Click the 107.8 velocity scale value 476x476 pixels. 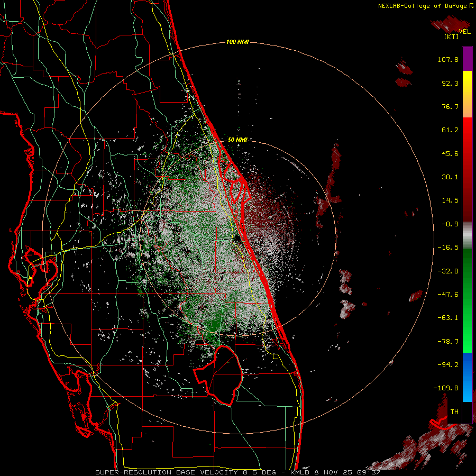click(448, 59)
